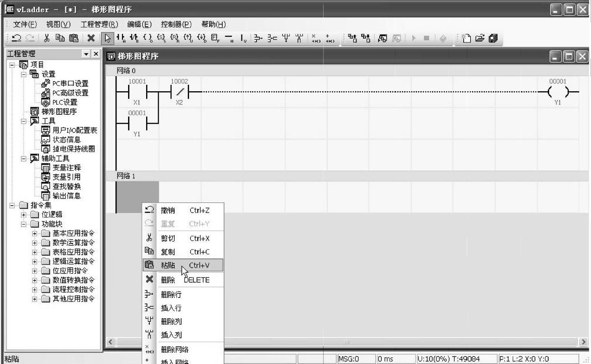
Task: Collapse the 辅助工具 tree node
Action: pyautogui.click(x=23, y=159)
